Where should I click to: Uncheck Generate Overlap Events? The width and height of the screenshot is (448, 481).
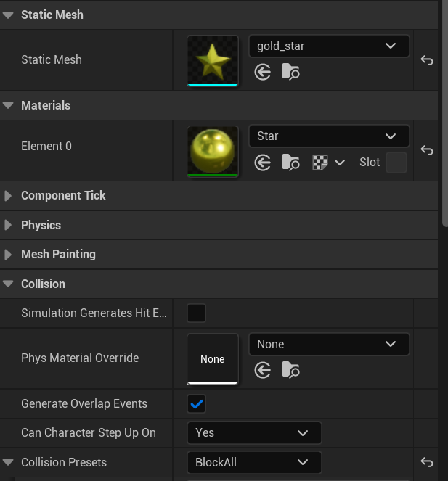pyautogui.click(x=196, y=403)
